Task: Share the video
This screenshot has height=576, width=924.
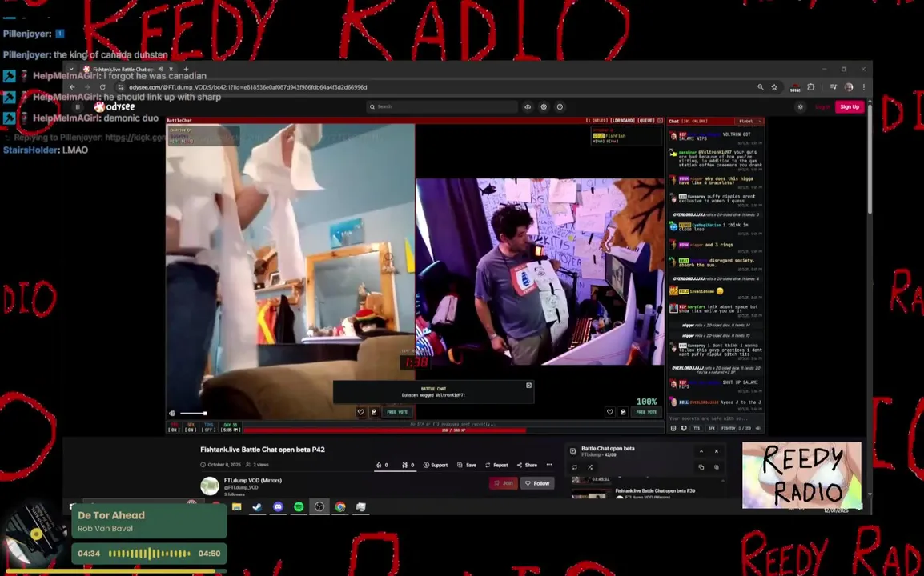Action: tap(528, 465)
